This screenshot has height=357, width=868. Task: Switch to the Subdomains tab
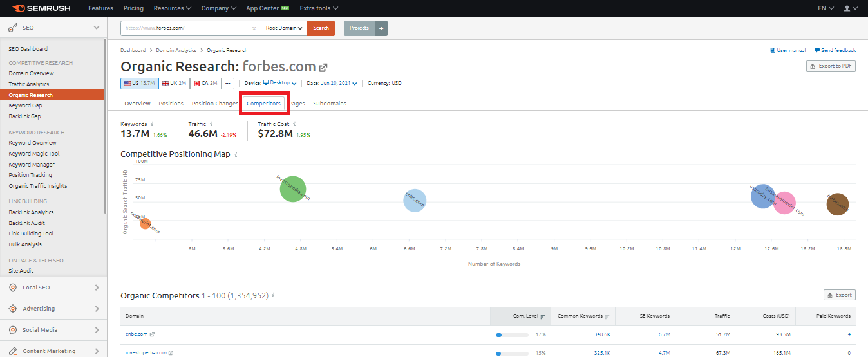click(x=330, y=104)
